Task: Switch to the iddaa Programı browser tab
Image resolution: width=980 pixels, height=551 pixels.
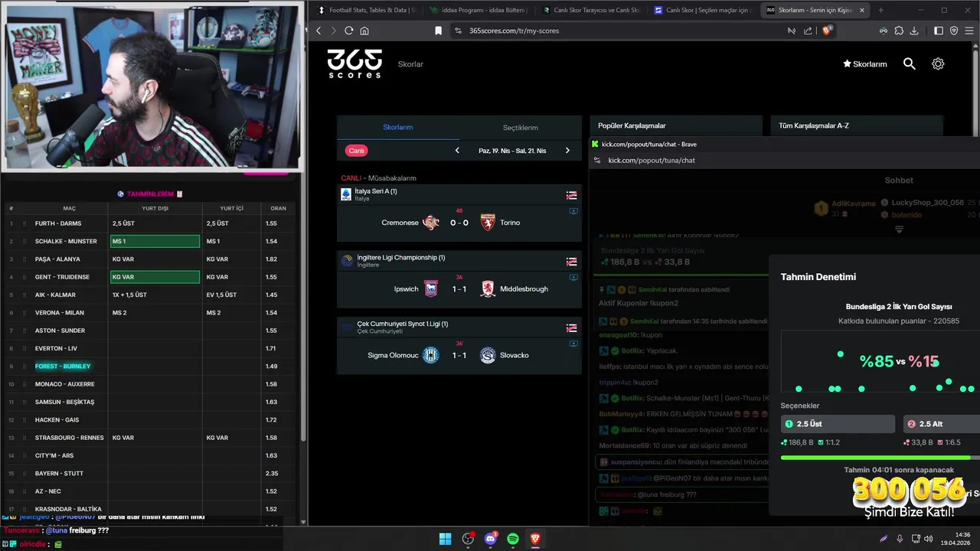Action: pos(477,10)
